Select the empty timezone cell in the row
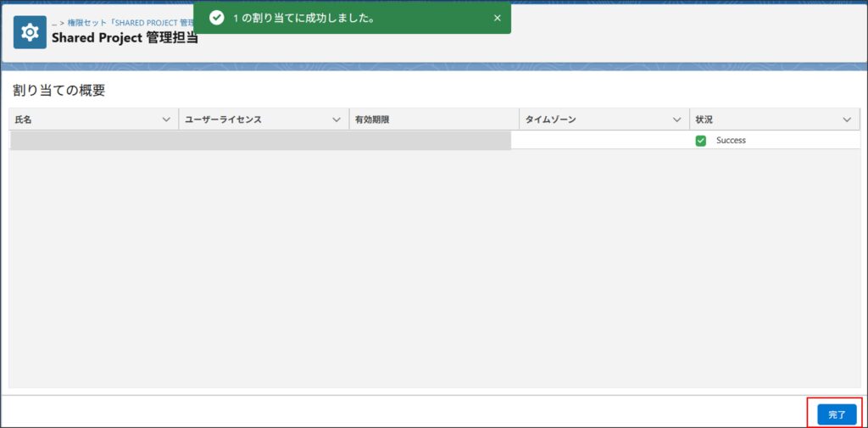868x428 pixels. click(600, 141)
